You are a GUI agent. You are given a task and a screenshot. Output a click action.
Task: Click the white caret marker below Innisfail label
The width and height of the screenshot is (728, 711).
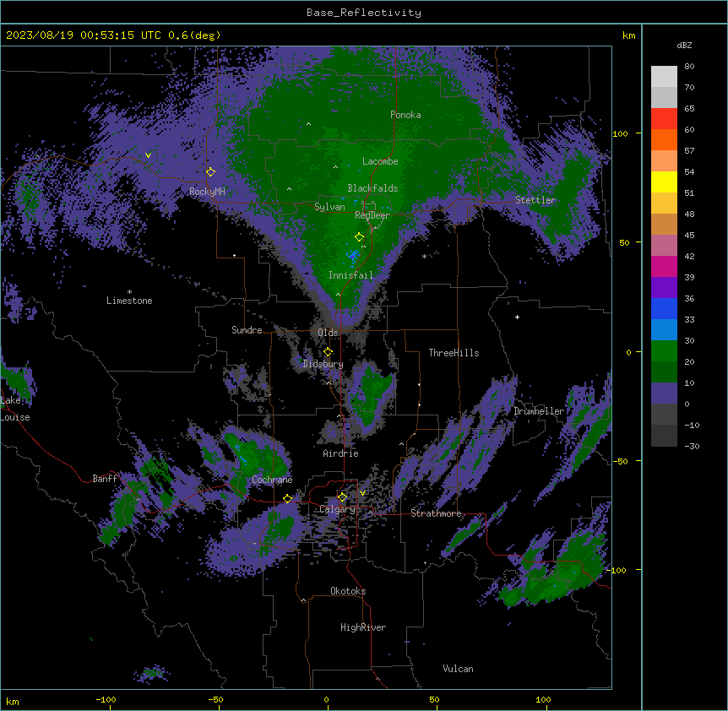(x=338, y=294)
